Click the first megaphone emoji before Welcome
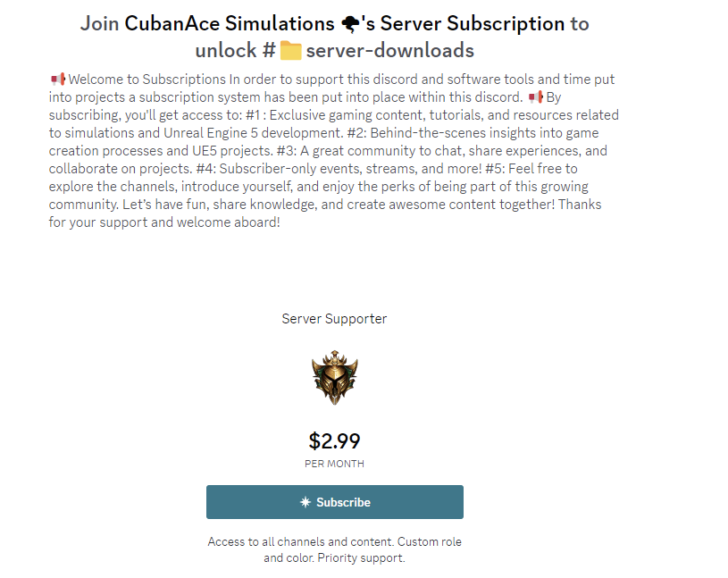Screen dimensions: 728x578 point(58,80)
